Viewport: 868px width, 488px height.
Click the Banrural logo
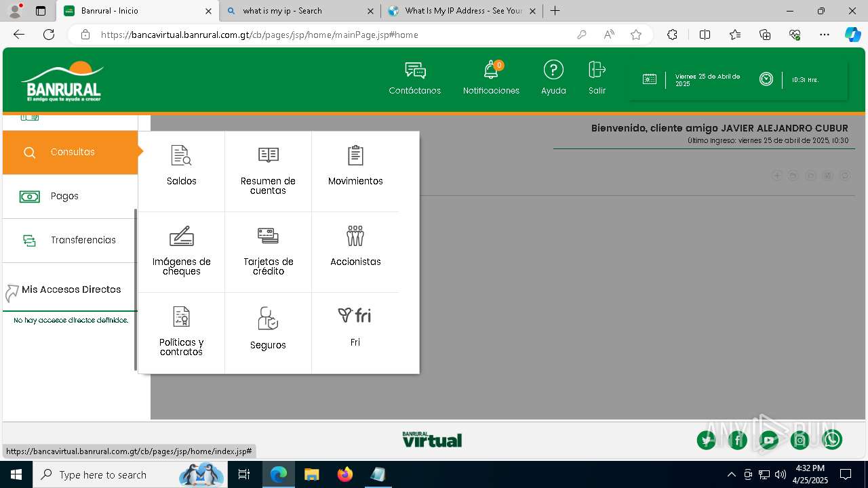(62, 81)
